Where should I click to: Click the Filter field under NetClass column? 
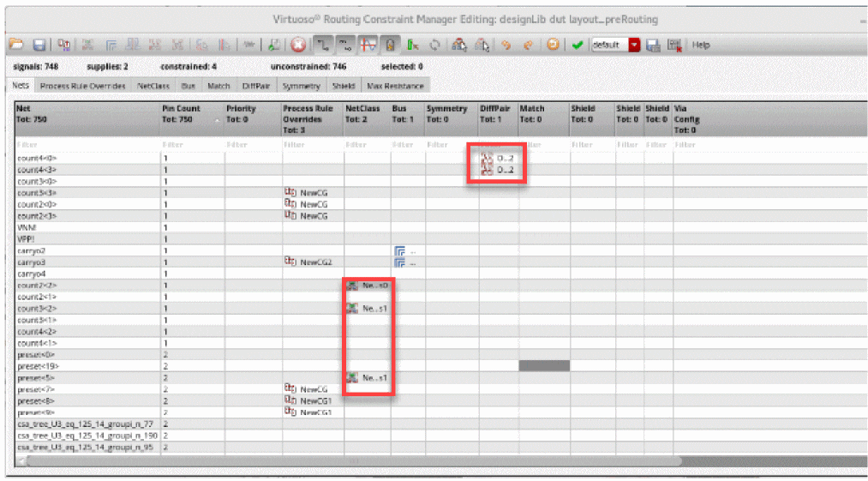click(x=367, y=145)
